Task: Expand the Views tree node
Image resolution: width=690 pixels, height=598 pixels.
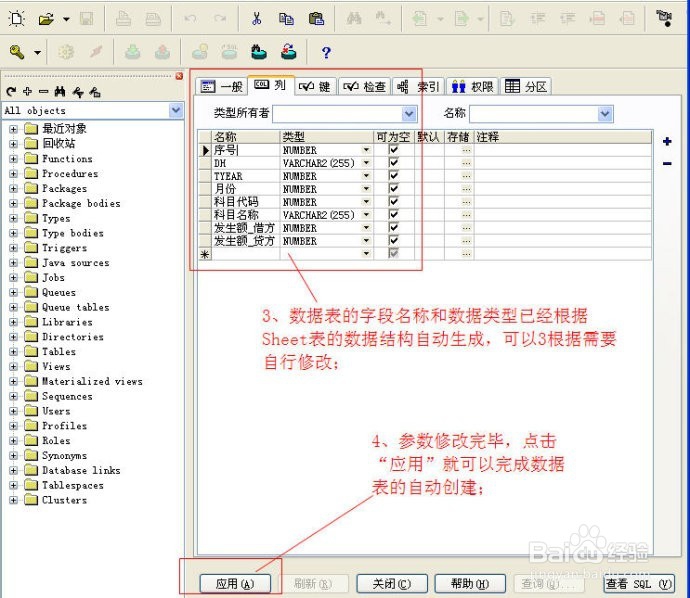Action: [14, 367]
